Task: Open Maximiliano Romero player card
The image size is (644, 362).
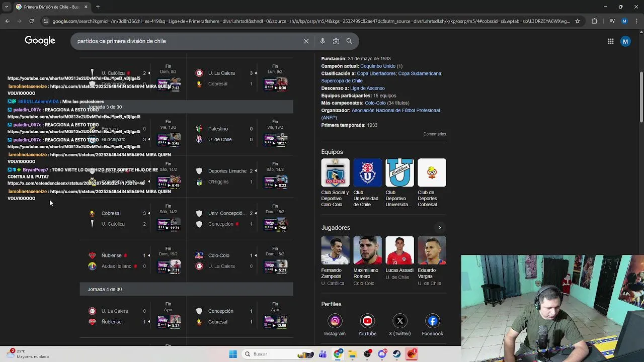Action: (x=367, y=261)
